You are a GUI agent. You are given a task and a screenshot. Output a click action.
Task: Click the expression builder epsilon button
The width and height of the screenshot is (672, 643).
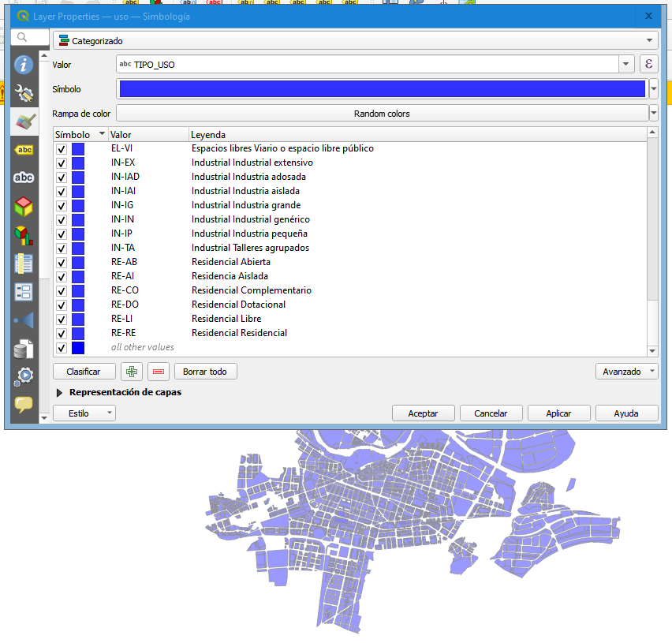[x=648, y=64]
